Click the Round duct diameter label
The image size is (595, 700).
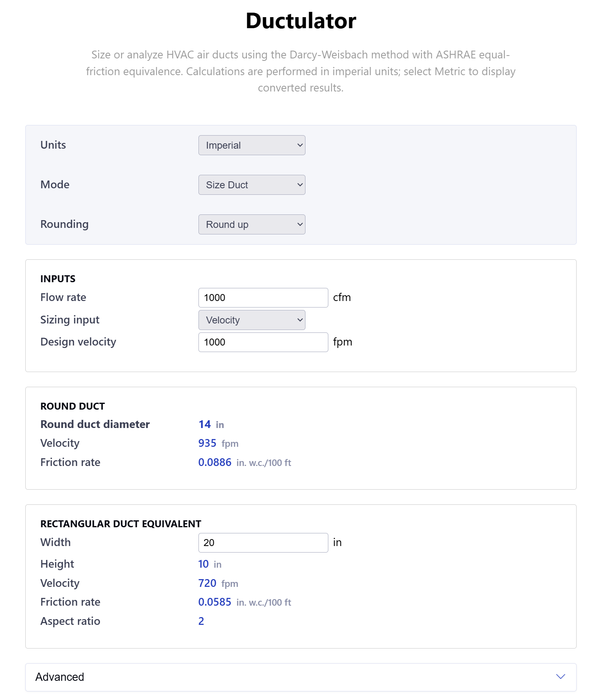coord(95,424)
